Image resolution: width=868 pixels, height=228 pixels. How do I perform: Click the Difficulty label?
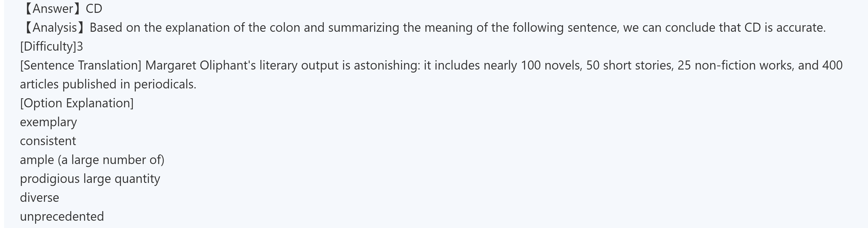[x=48, y=46]
